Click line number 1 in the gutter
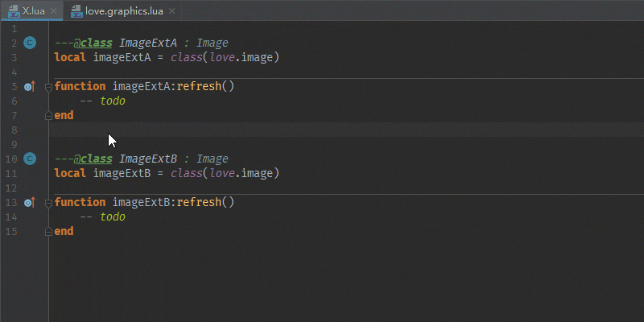The width and height of the screenshot is (644, 322). (x=14, y=29)
